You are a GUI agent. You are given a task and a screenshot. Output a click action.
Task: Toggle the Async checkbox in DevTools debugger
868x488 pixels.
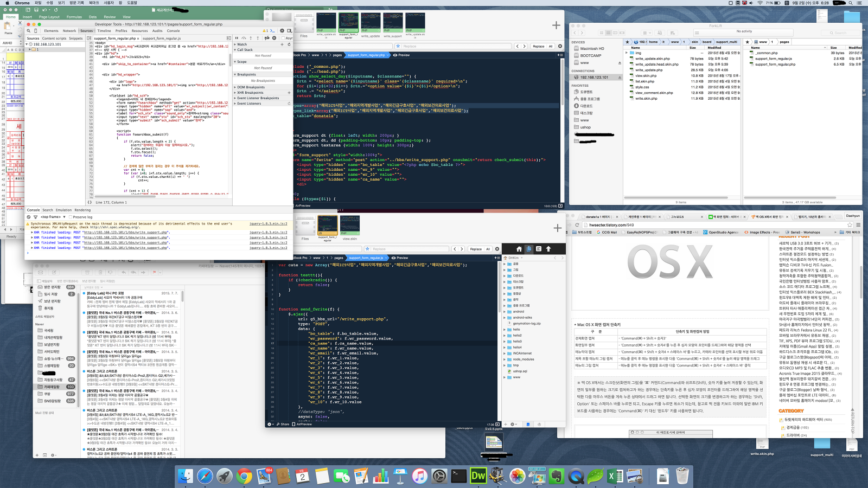tap(283, 38)
